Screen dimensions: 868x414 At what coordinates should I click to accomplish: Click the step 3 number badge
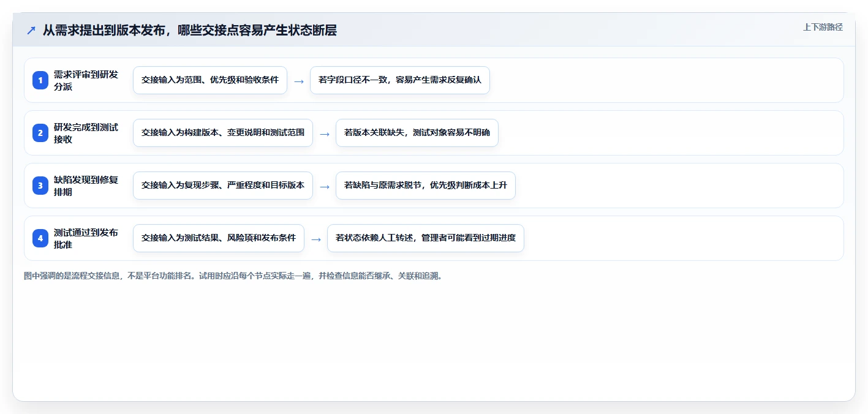(x=40, y=186)
